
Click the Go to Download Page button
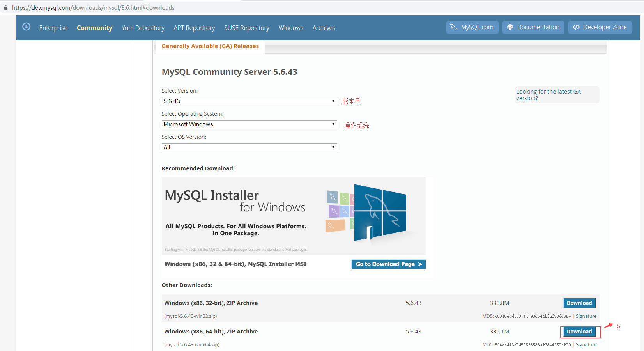(389, 264)
